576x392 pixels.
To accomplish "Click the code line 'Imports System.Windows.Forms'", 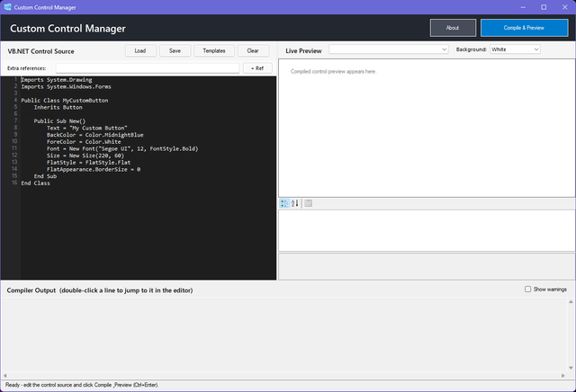I will (x=66, y=86).
